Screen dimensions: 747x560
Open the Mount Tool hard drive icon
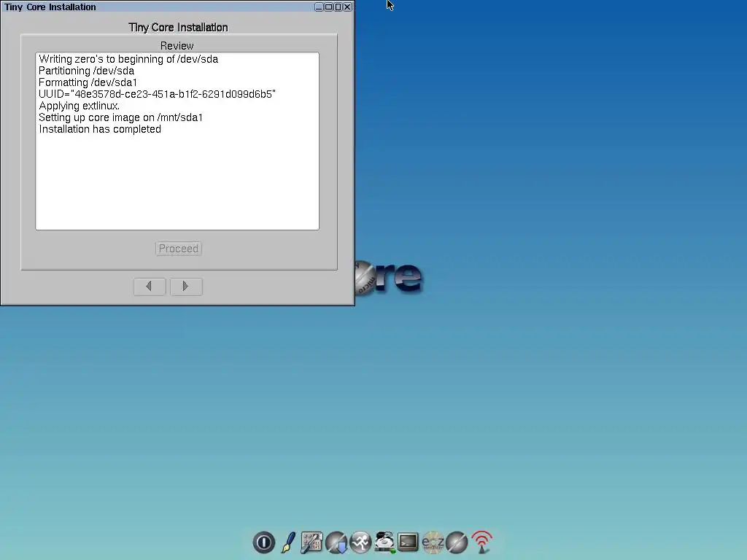coord(384,542)
